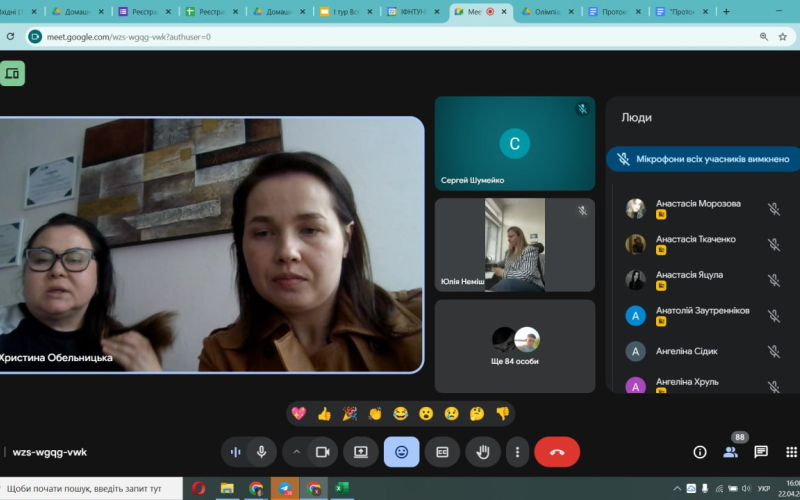
Task: Open the activities grid icon
Action: point(791,452)
